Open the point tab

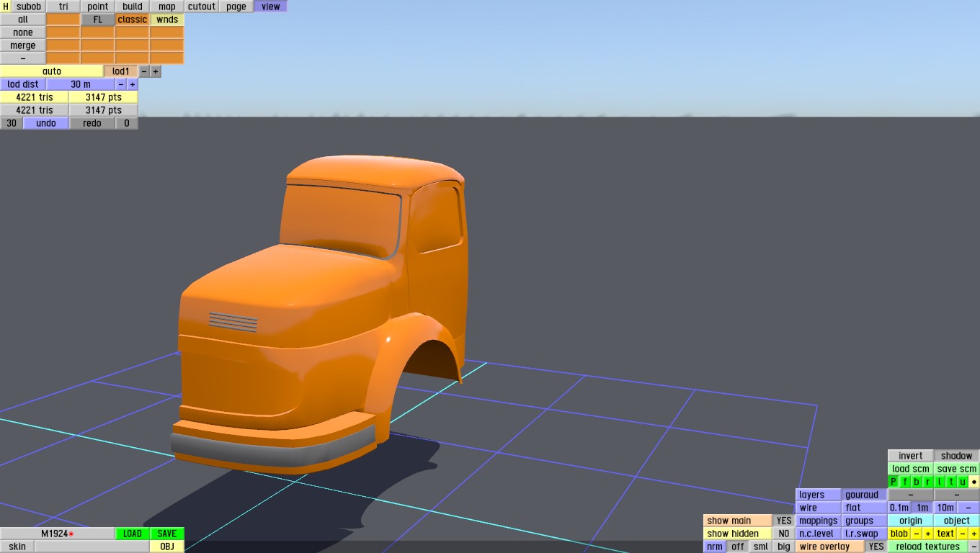pyautogui.click(x=98, y=6)
